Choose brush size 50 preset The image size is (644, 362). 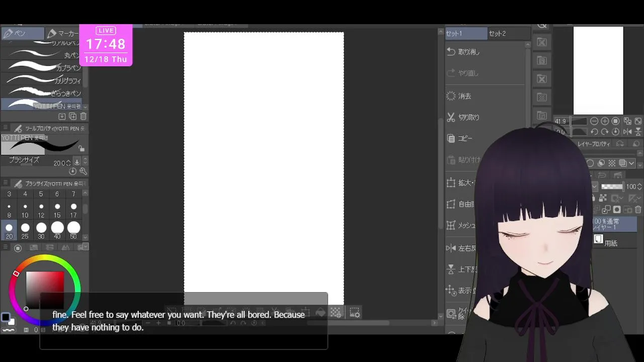click(x=73, y=231)
